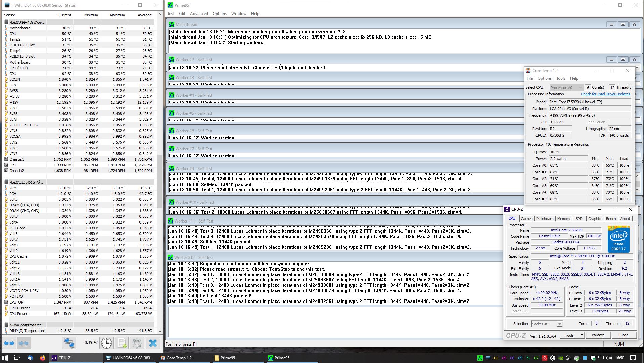Click the red Avira tray icon
Viewport: 644px width, 363px height.
(545, 358)
